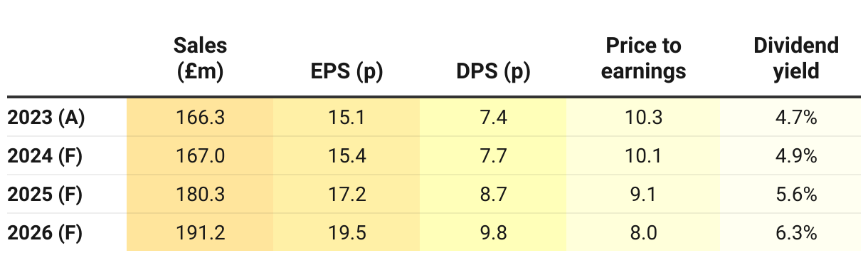This screenshot has width=868, height=258.
Task: Click the 166.3 sales cell
Action: 200,118
